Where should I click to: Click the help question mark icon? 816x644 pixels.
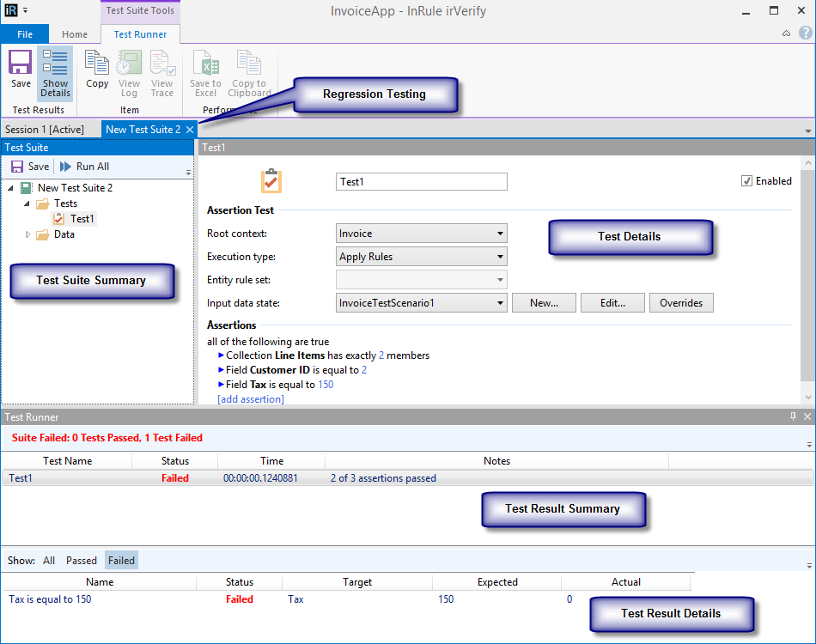tap(805, 33)
